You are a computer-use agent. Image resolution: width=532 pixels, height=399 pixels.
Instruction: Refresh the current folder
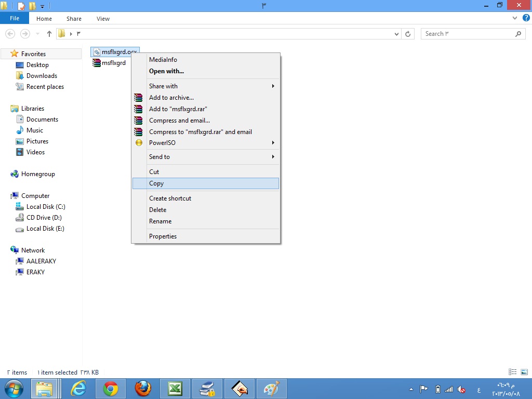point(408,34)
